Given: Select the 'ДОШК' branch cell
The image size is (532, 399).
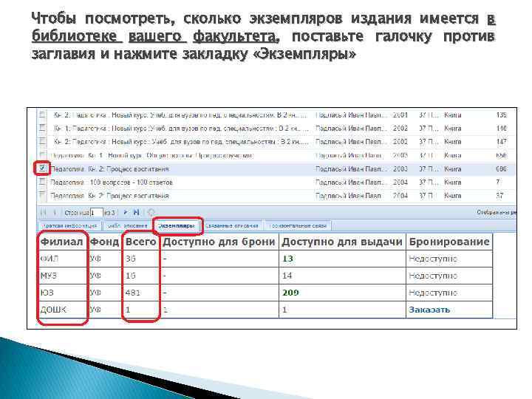Looking at the screenshot, I should pos(62,310).
